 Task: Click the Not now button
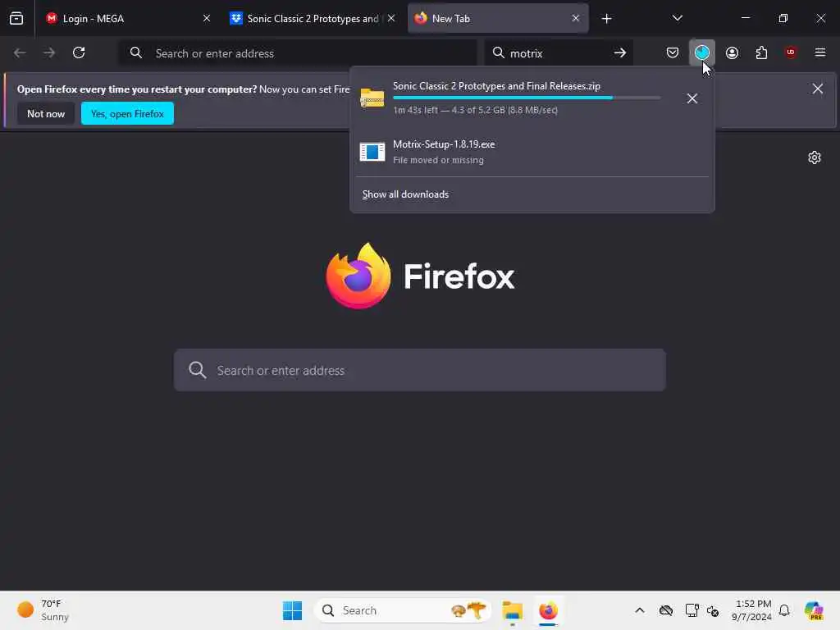[46, 113]
